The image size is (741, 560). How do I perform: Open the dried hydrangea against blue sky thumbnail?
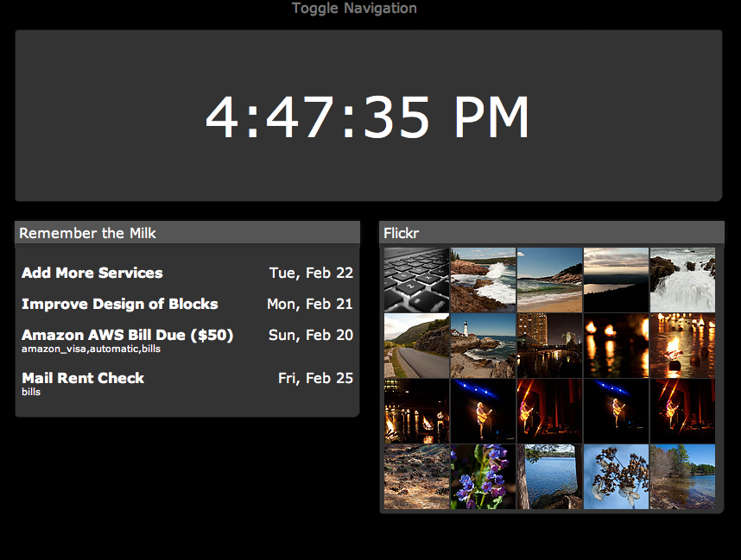click(x=617, y=477)
